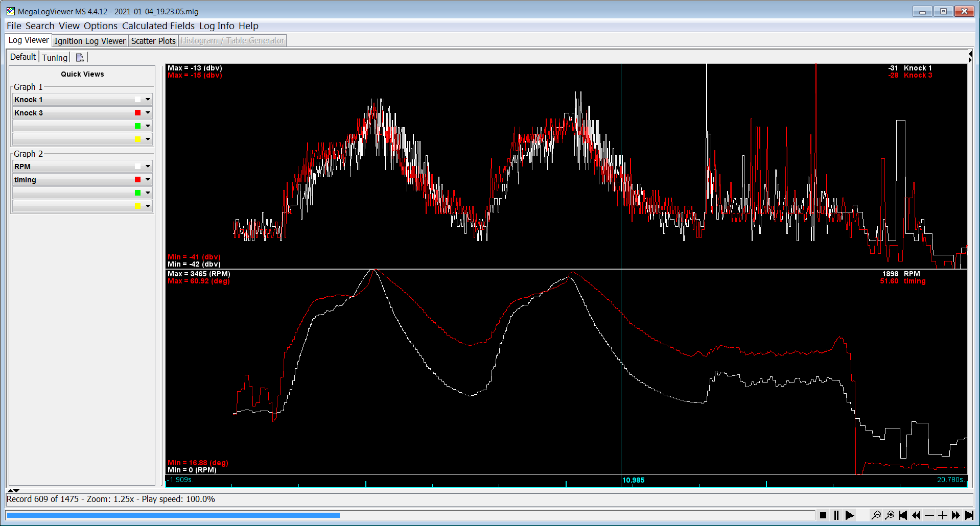Screen dimensions: 980x526
Task: Click the white swatch for Knock 1
Action: pyautogui.click(x=137, y=100)
